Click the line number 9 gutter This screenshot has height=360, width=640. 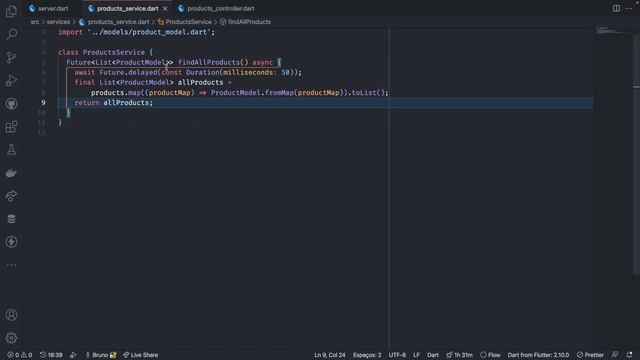point(43,103)
